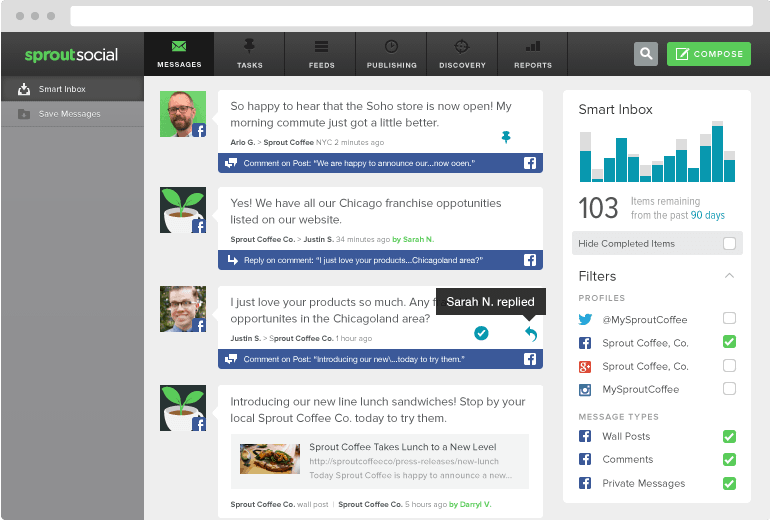Open Justin S.'s profile avatar
Image resolution: width=770 pixels, height=520 pixels.
point(183,309)
